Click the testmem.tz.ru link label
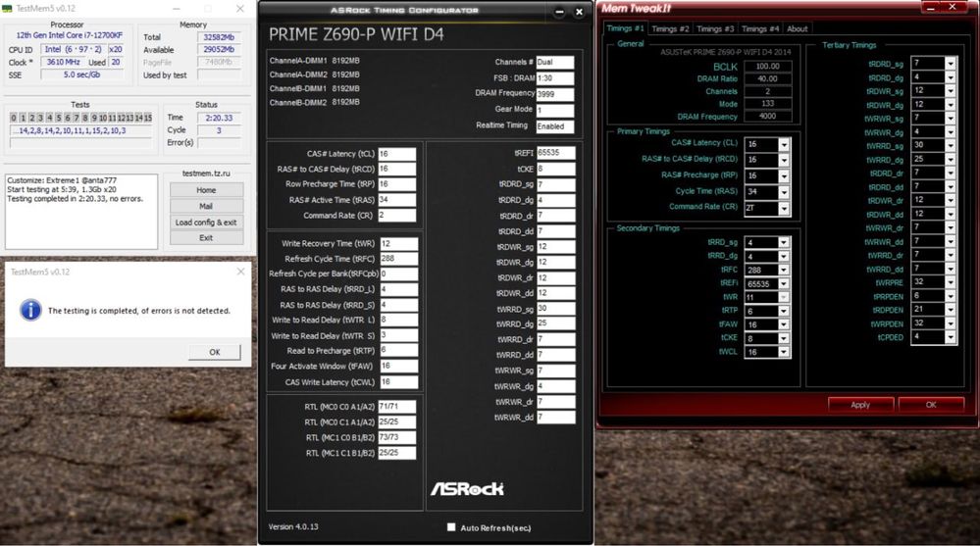Screen dimensions: 980x546 click(206, 174)
